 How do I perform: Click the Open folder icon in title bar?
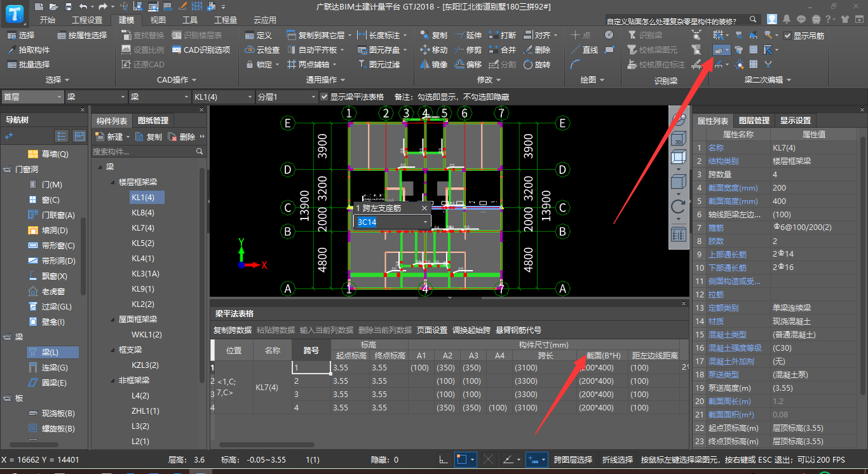point(53,6)
